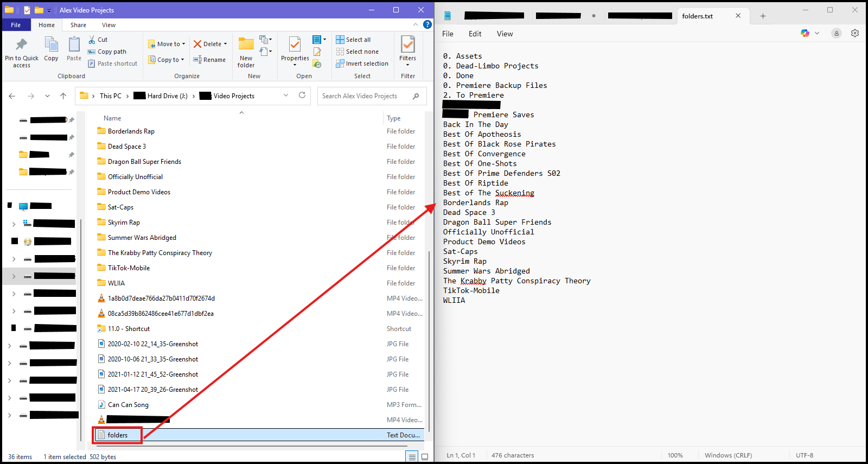Close the folders.txt tab
Viewport: 868px width, 464px height.
pos(738,16)
